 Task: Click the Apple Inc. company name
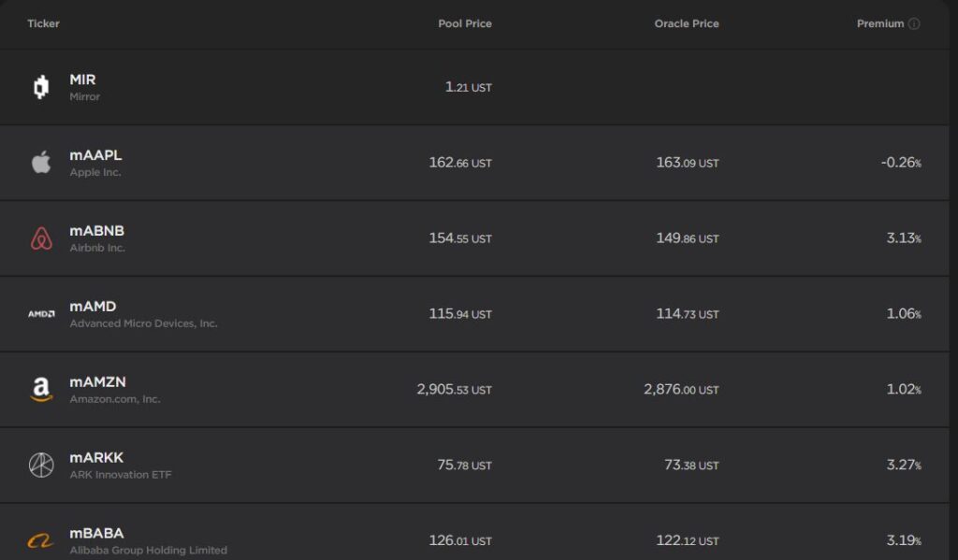coord(95,172)
